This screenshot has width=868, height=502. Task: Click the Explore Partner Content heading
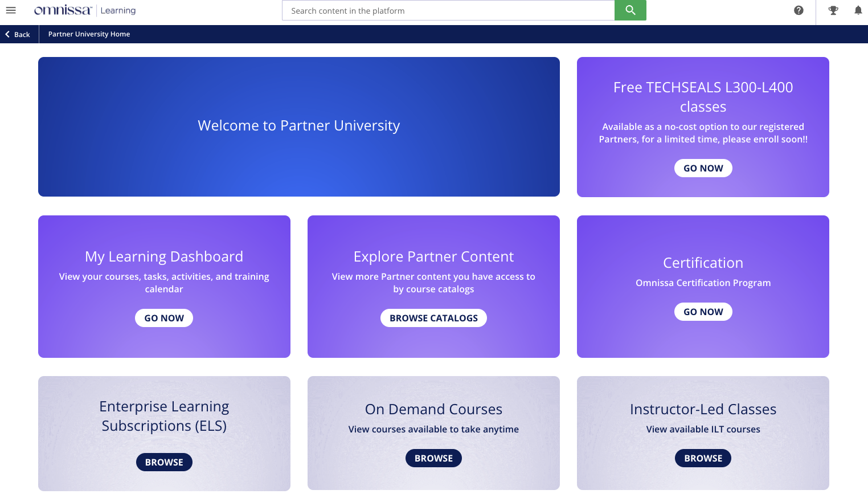(x=433, y=256)
